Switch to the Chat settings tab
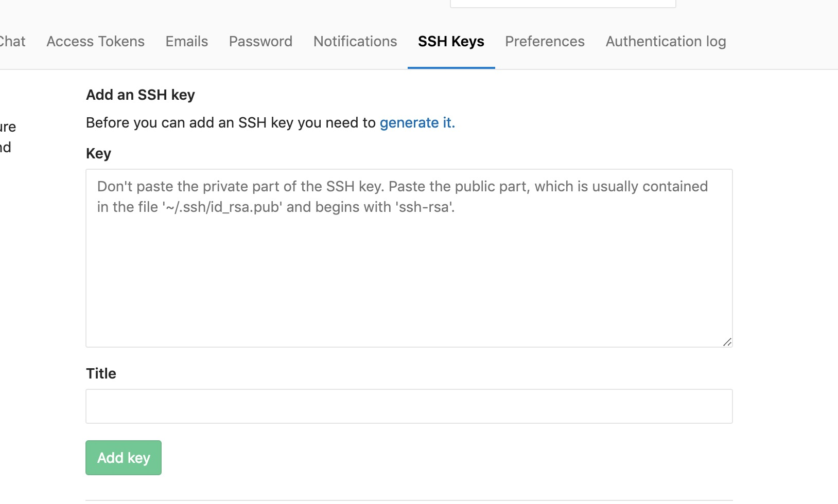Screen dimensions: 838x504 [x=11, y=41]
